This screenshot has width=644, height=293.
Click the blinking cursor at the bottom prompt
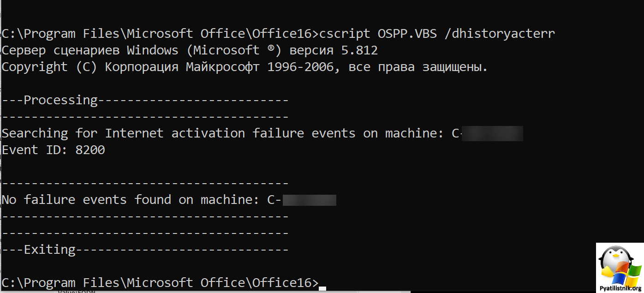click(x=322, y=289)
